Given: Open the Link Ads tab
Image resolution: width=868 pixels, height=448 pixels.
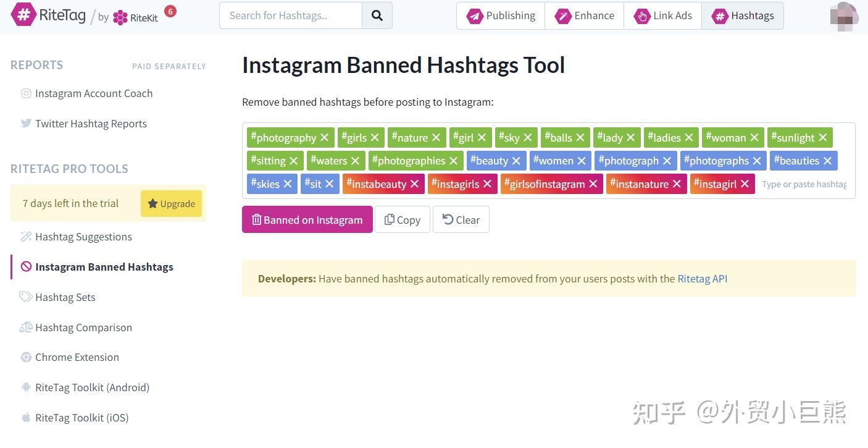Looking at the screenshot, I should pyautogui.click(x=662, y=16).
